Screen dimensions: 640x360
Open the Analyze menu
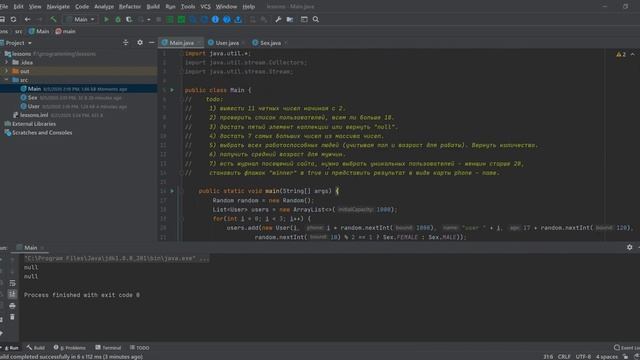[104, 7]
